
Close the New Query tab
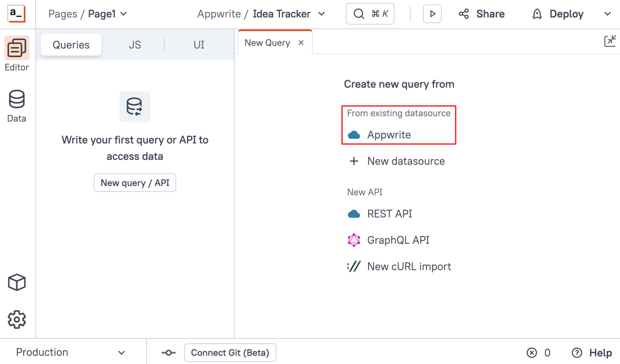coord(301,42)
